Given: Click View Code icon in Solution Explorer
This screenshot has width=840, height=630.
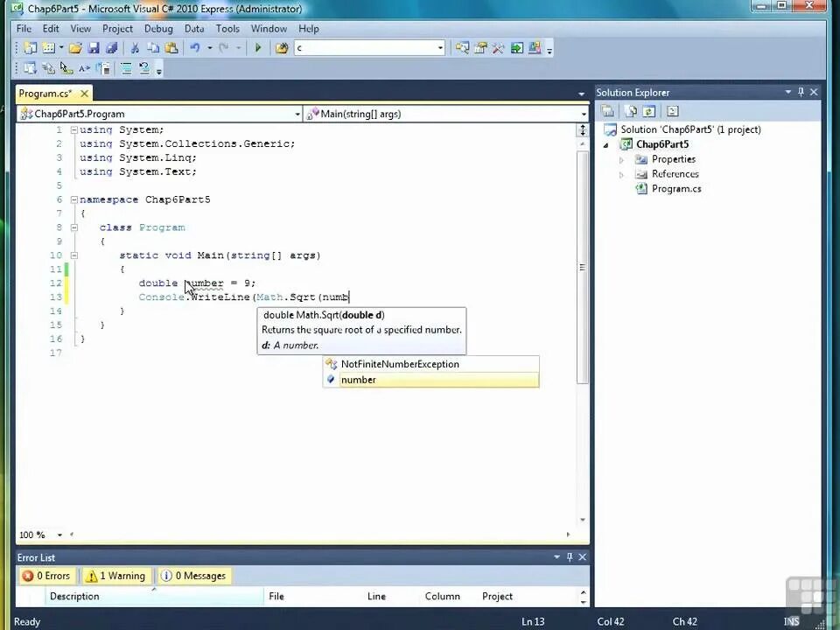Looking at the screenshot, I should 672,111.
